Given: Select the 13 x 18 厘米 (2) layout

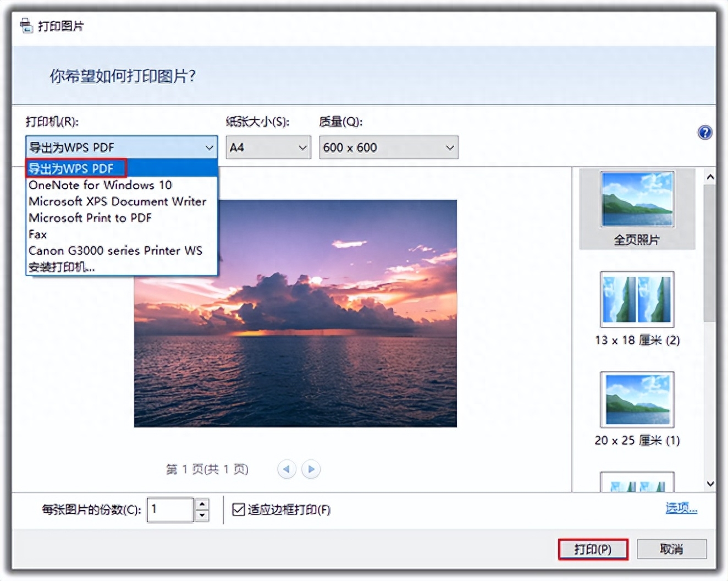Looking at the screenshot, I should coord(637,309).
